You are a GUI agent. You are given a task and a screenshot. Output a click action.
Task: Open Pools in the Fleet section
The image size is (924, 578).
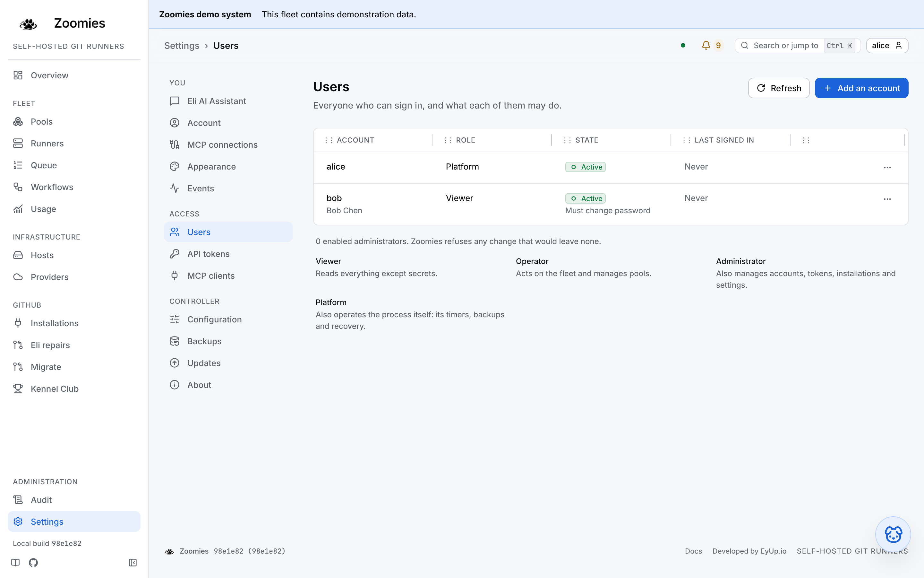click(x=74, y=122)
